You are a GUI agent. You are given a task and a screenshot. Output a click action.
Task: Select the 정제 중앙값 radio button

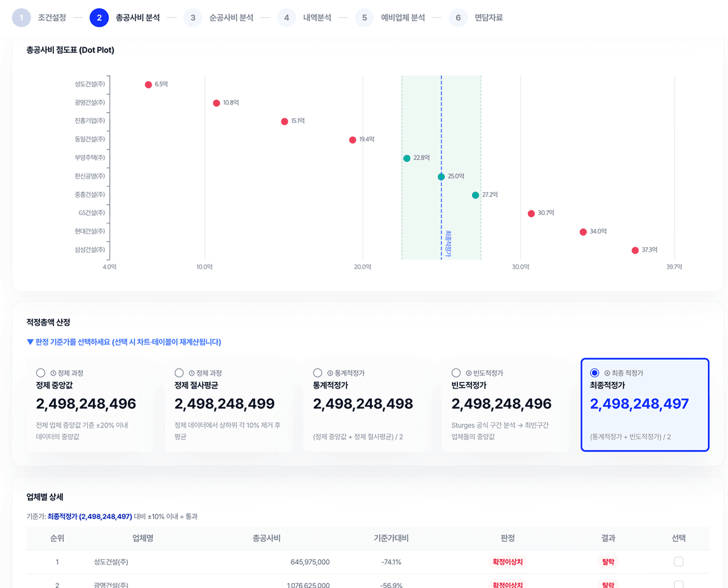pyautogui.click(x=41, y=373)
